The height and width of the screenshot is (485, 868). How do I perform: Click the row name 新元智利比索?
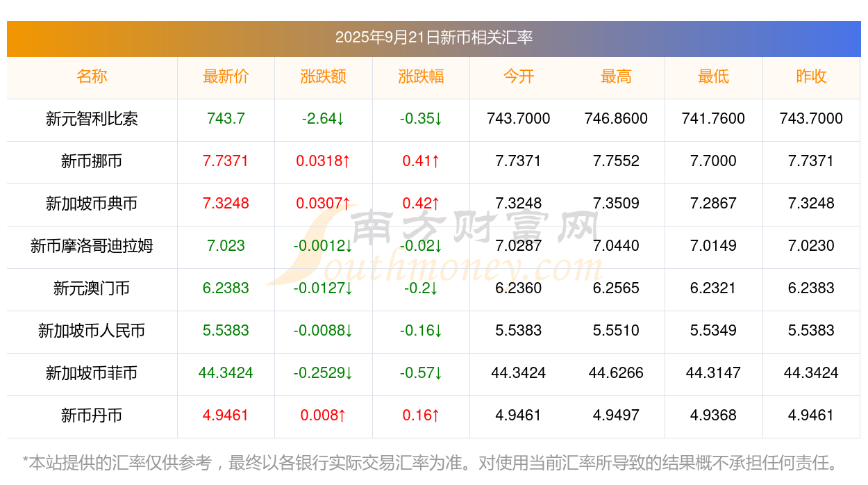tap(92, 119)
